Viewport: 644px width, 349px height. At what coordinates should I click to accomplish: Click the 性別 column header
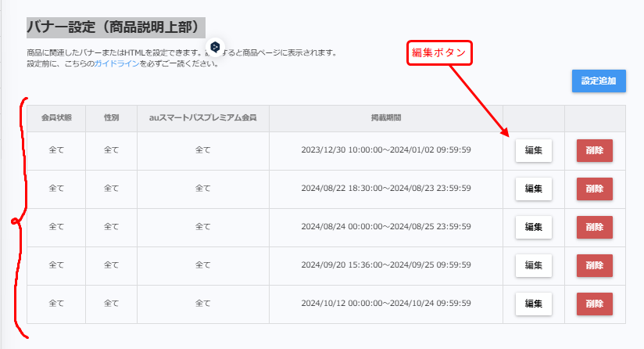pos(111,119)
